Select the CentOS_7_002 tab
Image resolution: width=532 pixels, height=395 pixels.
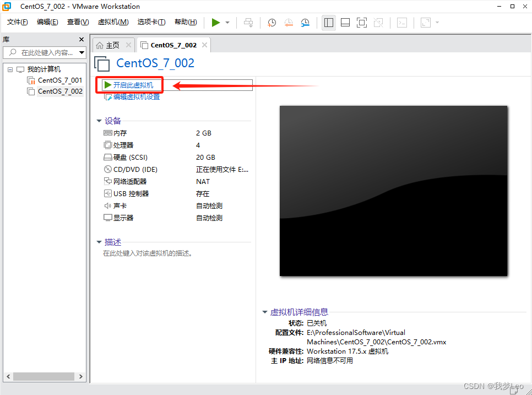[x=173, y=45]
